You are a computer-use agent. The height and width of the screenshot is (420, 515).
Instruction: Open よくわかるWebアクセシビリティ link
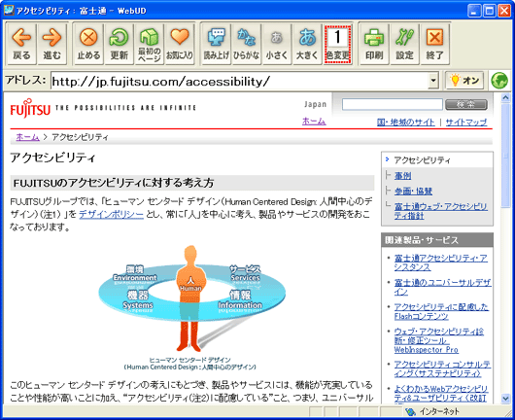(x=441, y=393)
